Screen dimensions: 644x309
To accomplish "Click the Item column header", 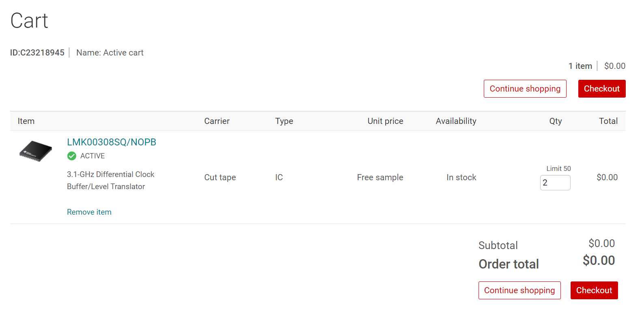I will click(26, 121).
